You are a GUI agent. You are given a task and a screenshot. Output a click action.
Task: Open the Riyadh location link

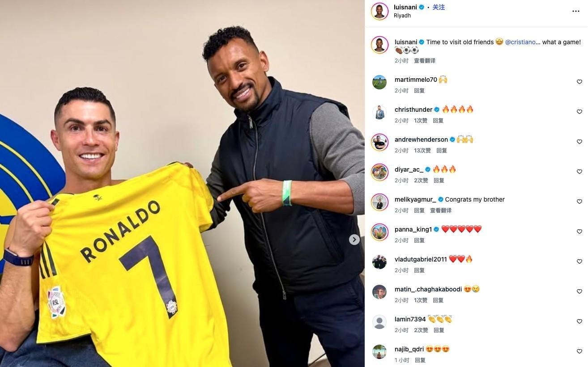[402, 16]
